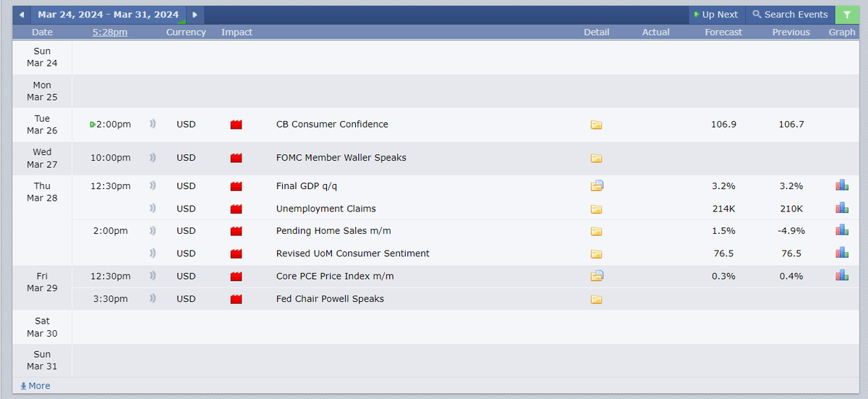Open detail folder for CB Consumer Confidence
This screenshot has height=399, width=868.
click(x=596, y=125)
